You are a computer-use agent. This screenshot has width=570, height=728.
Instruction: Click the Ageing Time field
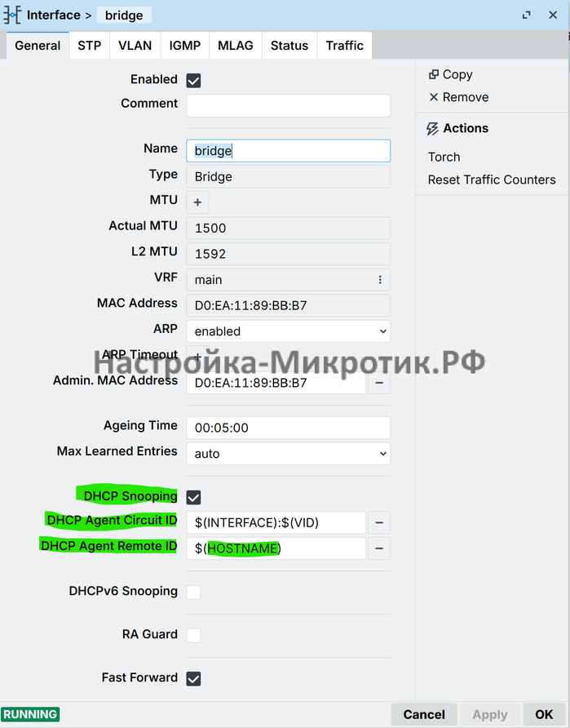288,428
